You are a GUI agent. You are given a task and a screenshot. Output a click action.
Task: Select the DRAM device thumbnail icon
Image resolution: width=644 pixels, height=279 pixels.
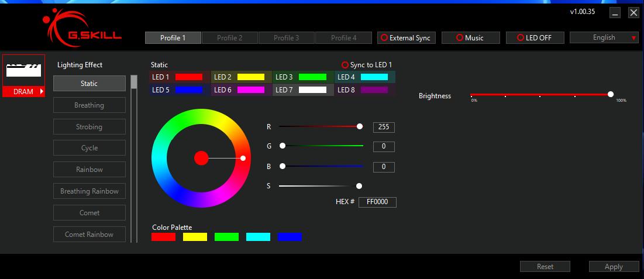24,71
